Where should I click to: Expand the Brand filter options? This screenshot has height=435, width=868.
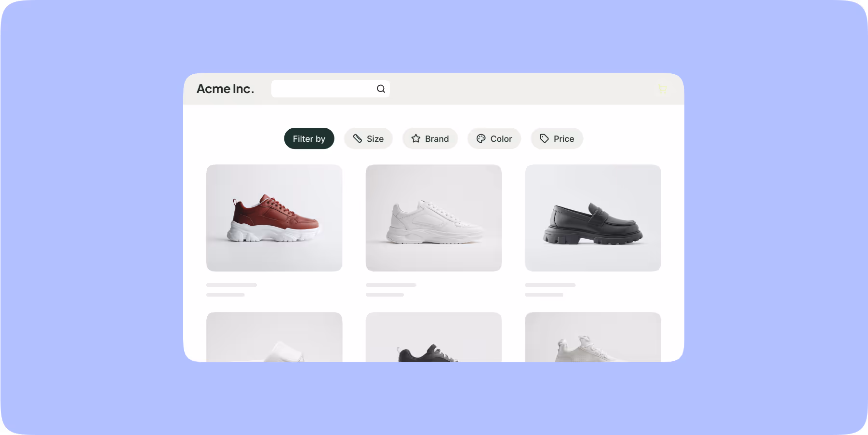coord(430,138)
